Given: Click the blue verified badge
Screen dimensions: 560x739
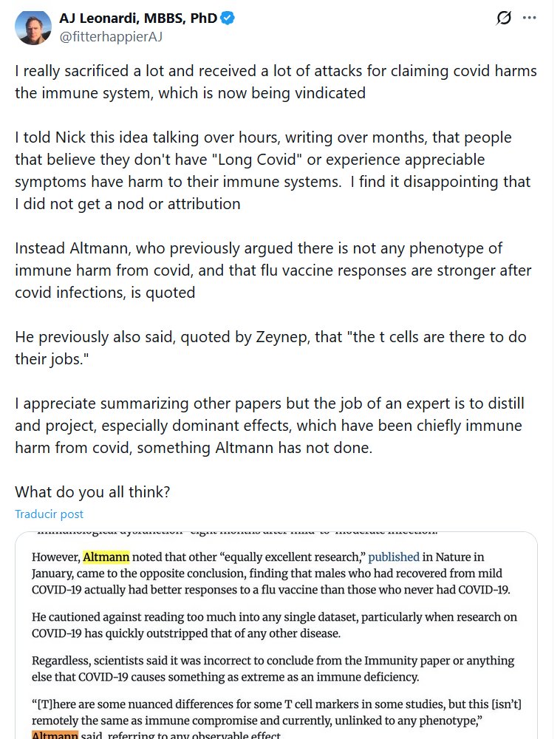Looking at the screenshot, I should pyautogui.click(x=228, y=18).
